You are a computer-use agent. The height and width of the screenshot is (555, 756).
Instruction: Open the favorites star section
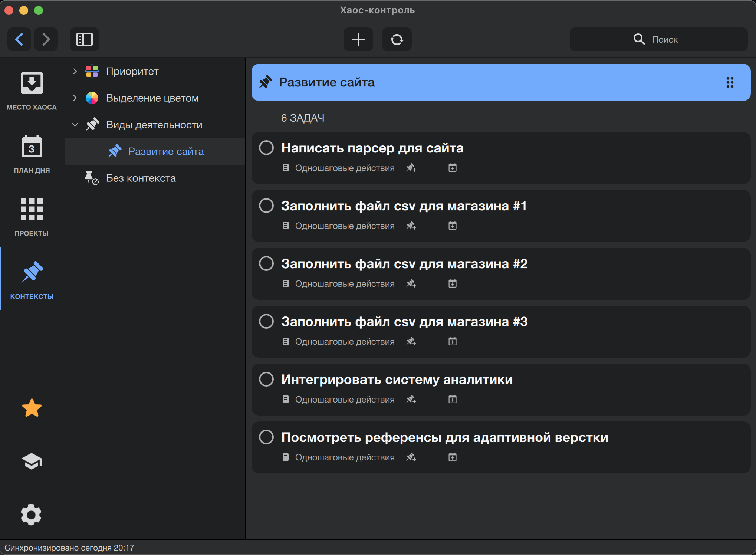(x=32, y=408)
